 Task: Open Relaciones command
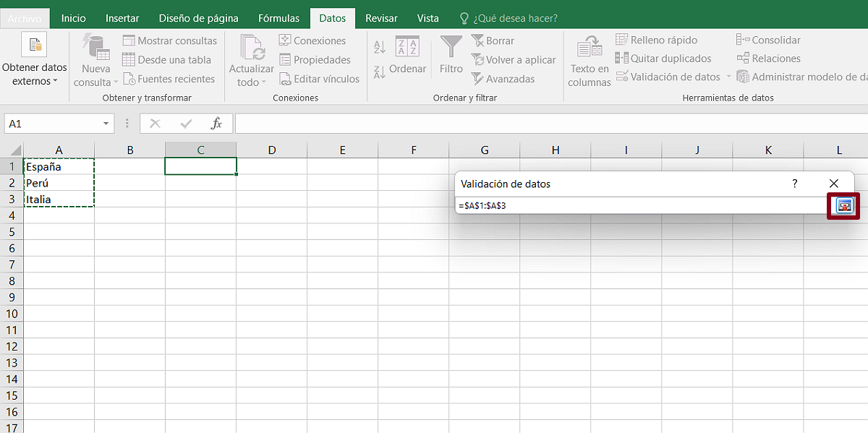pos(769,59)
